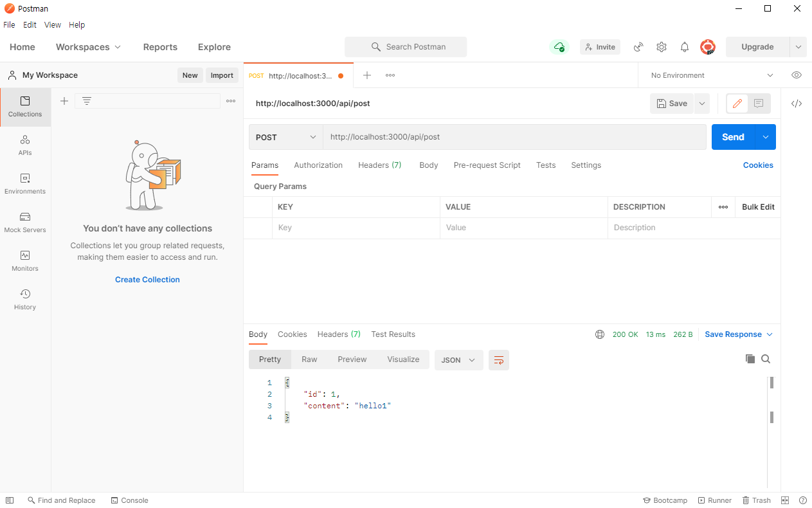Viewport: 812px width, 508px height.
Task: Search within the response body
Action: [x=766, y=359]
